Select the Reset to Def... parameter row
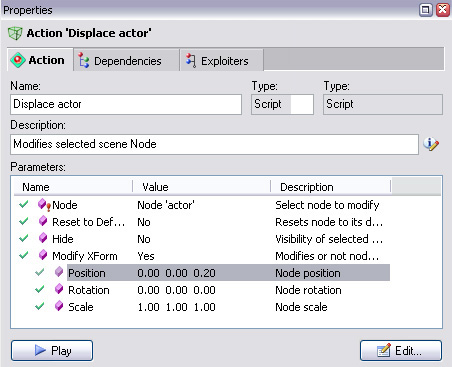 pos(202,222)
